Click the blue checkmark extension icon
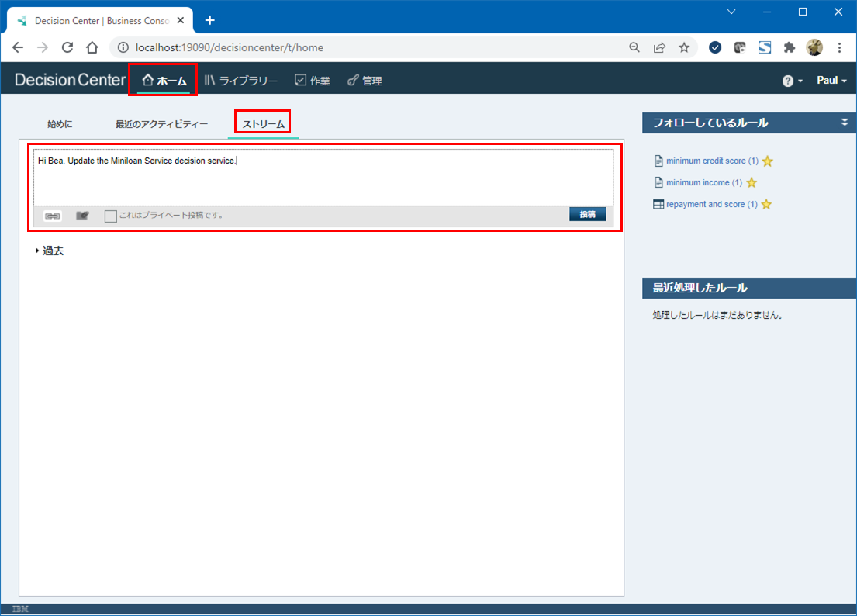Viewport: 857px width, 616px height. click(x=715, y=47)
